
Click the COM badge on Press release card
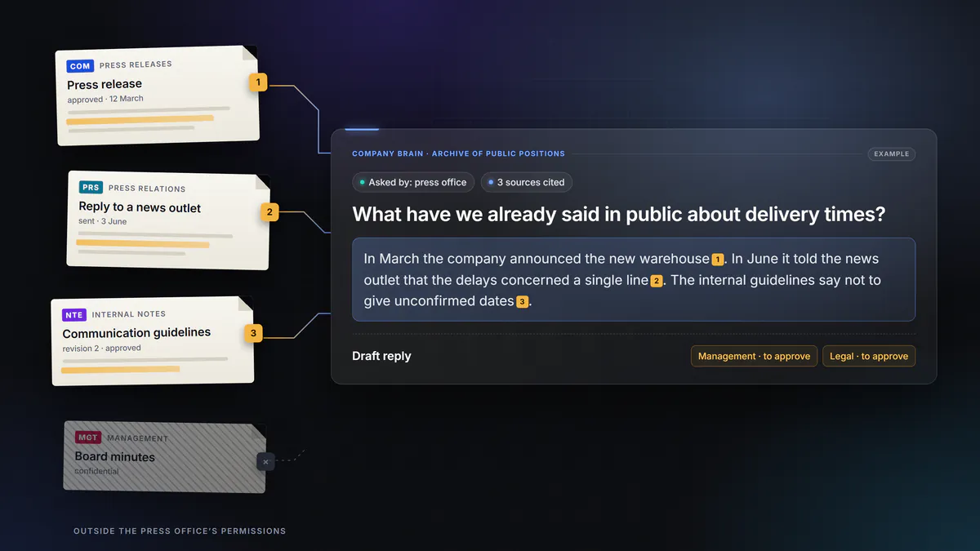81,66
